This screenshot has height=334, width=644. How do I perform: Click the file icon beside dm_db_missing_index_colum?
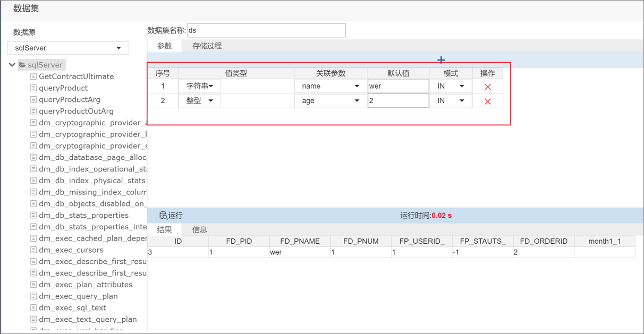pos(33,192)
